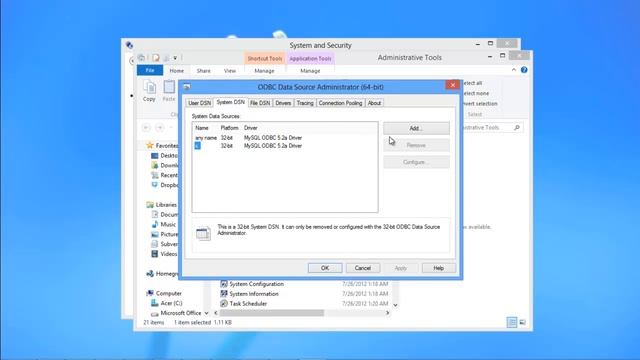640x360 pixels.
Task: Click the System and Security window icon
Action: pos(129,45)
